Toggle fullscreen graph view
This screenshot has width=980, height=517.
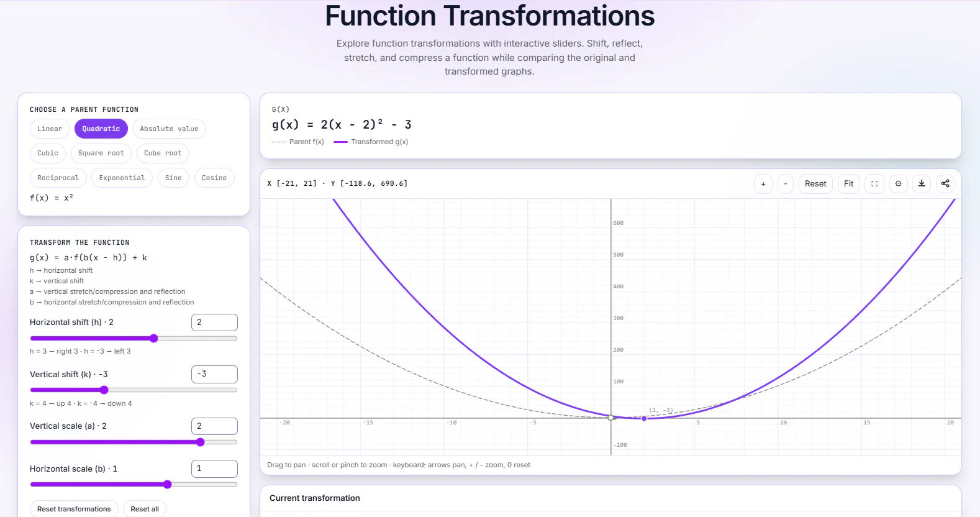[874, 184]
